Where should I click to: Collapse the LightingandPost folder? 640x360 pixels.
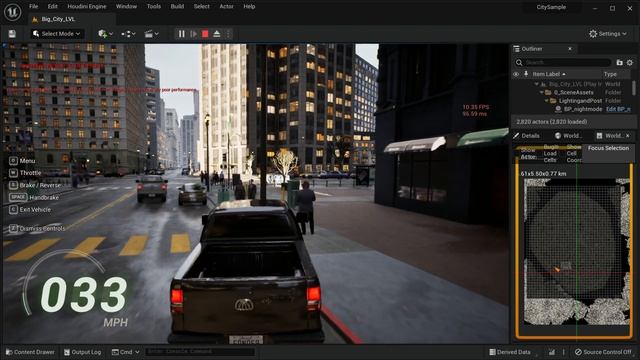tap(546, 100)
